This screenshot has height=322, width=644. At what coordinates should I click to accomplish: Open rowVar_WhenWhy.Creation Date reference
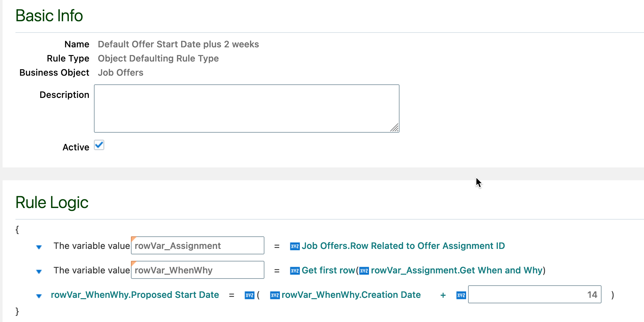tap(351, 295)
